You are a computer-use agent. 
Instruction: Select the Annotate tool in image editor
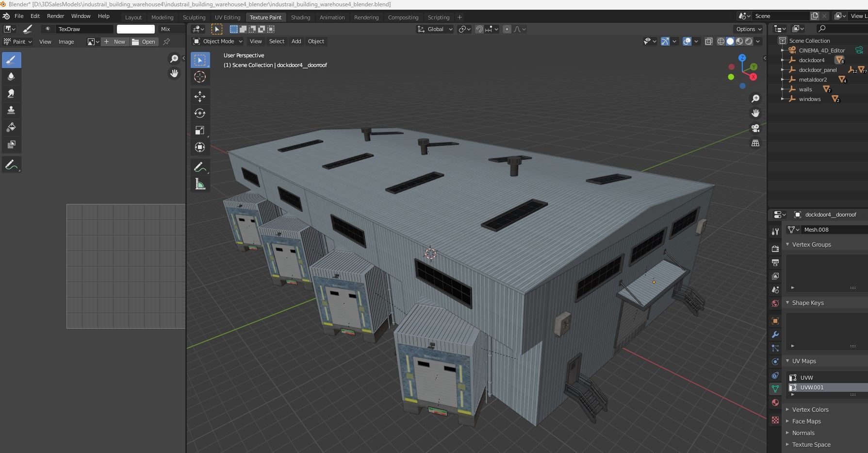[x=11, y=165]
